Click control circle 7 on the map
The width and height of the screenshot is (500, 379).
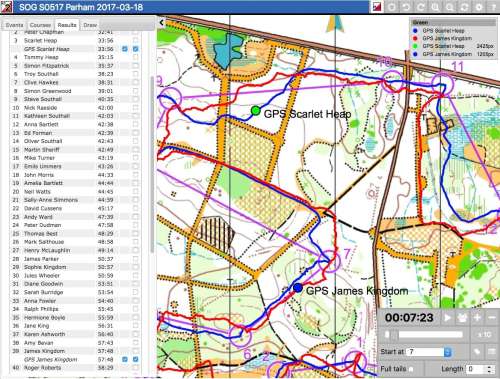coord(330,261)
